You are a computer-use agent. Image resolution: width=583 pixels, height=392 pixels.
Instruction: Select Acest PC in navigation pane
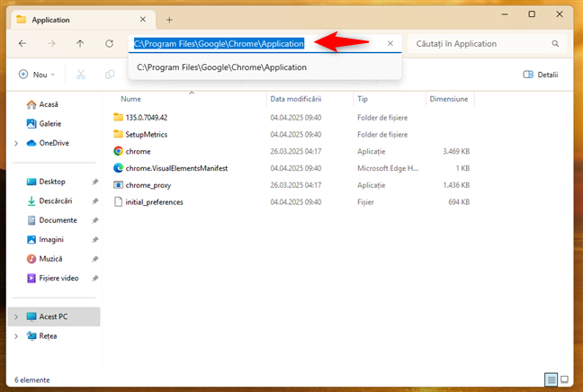54,316
